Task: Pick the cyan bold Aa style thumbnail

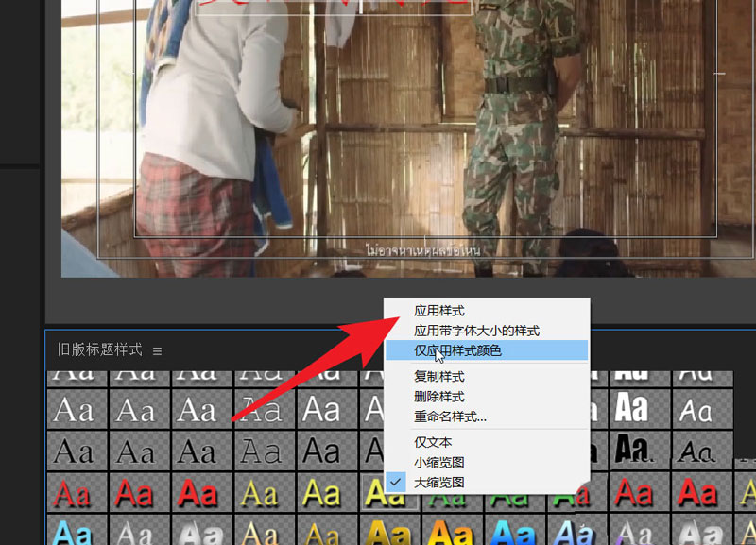Action: pyautogui.click(x=77, y=531)
